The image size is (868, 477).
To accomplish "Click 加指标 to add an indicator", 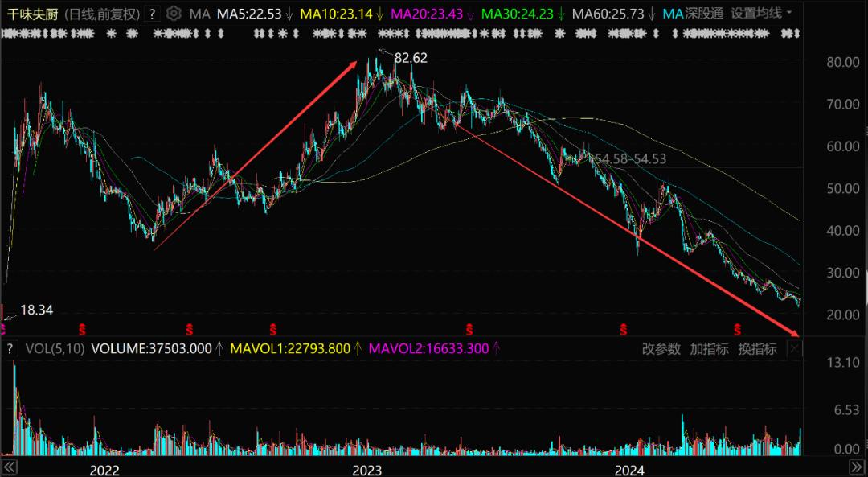I will [709, 349].
